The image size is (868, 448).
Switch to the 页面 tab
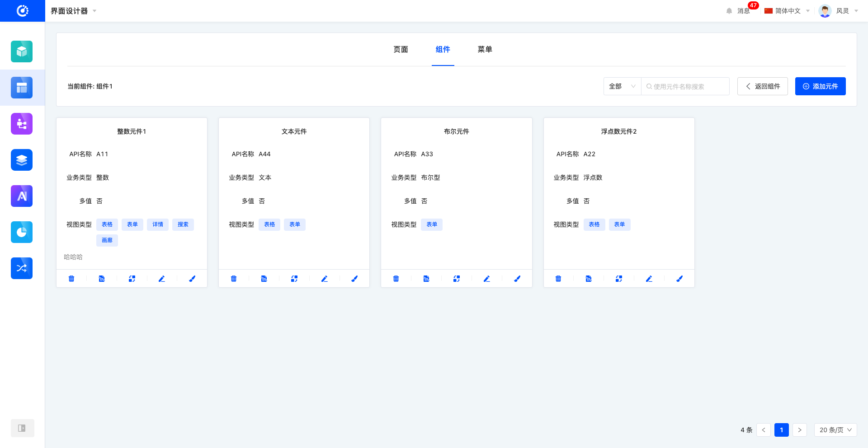pos(401,49)
